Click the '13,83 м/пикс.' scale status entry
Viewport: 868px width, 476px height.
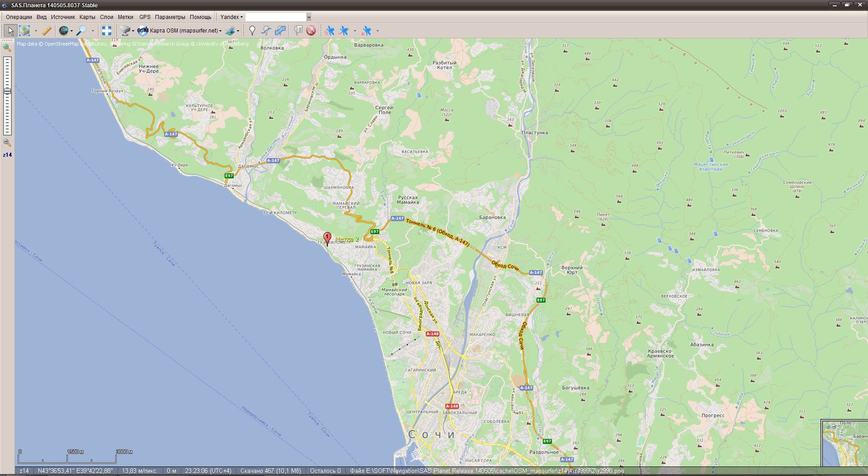[140, 471]
